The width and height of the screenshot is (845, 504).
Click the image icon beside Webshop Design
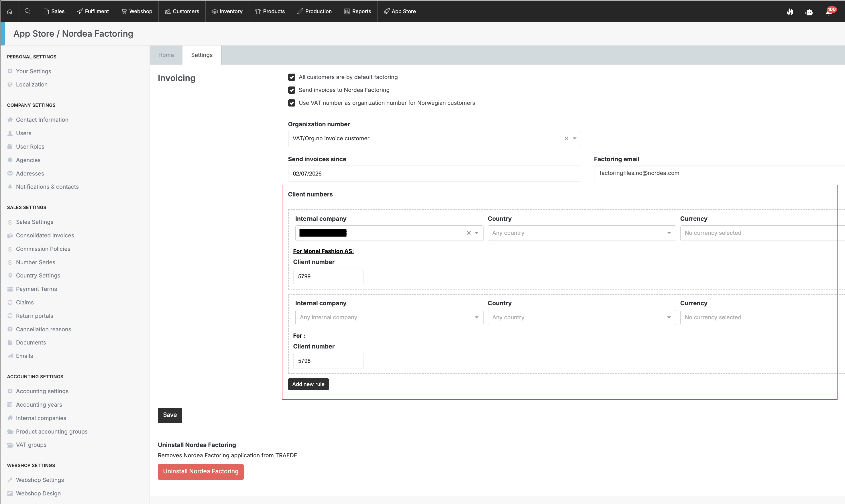pos(10,493)
